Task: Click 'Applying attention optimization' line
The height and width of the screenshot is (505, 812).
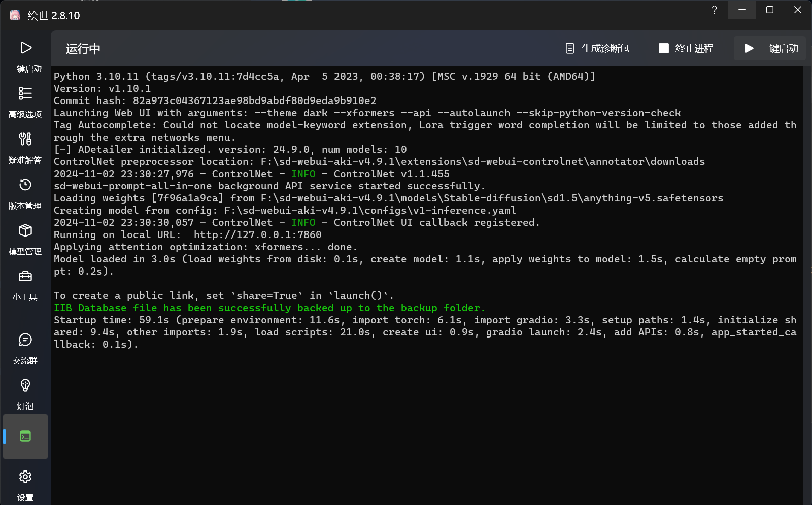Action: point(206,247)
